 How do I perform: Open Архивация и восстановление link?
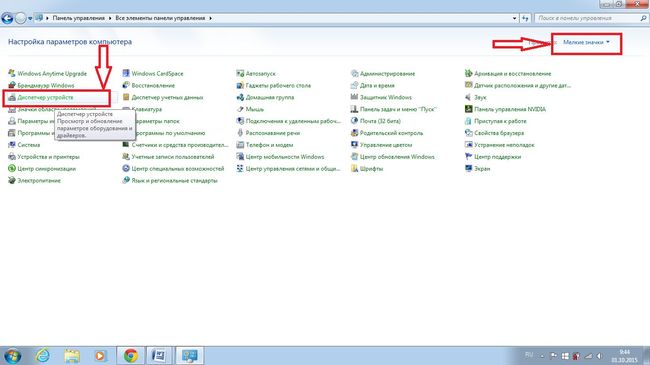coord(513,73)
